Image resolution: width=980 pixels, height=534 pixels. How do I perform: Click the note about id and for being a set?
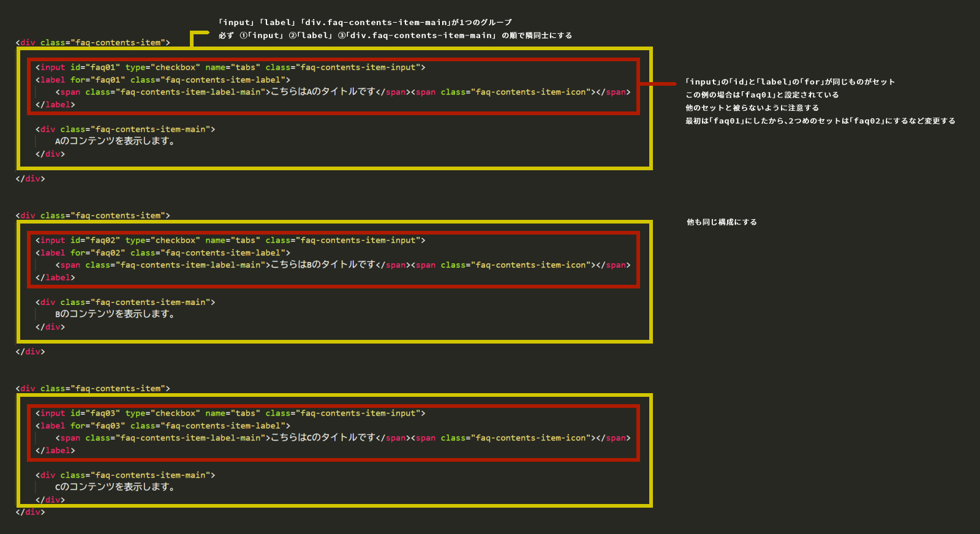(790, 82)
